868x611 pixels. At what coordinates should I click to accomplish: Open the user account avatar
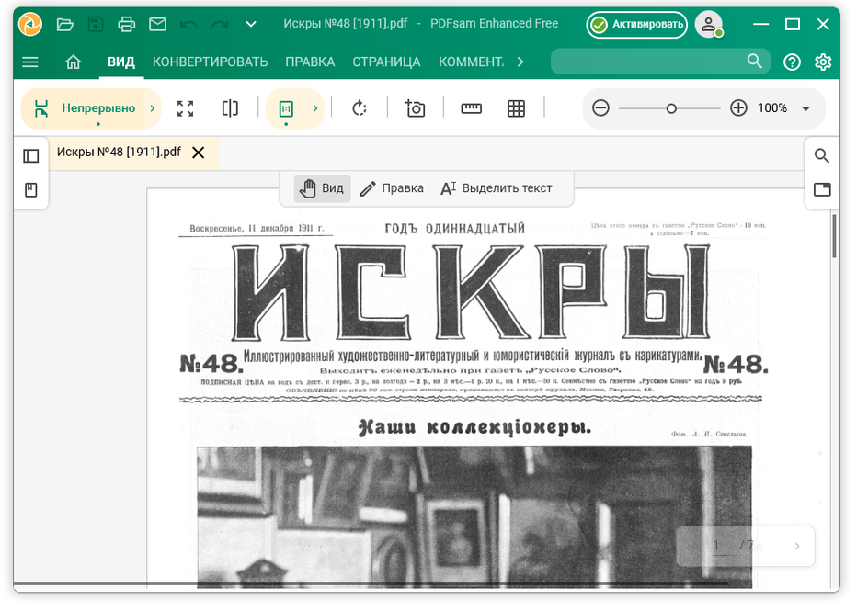tap(709, 24)
